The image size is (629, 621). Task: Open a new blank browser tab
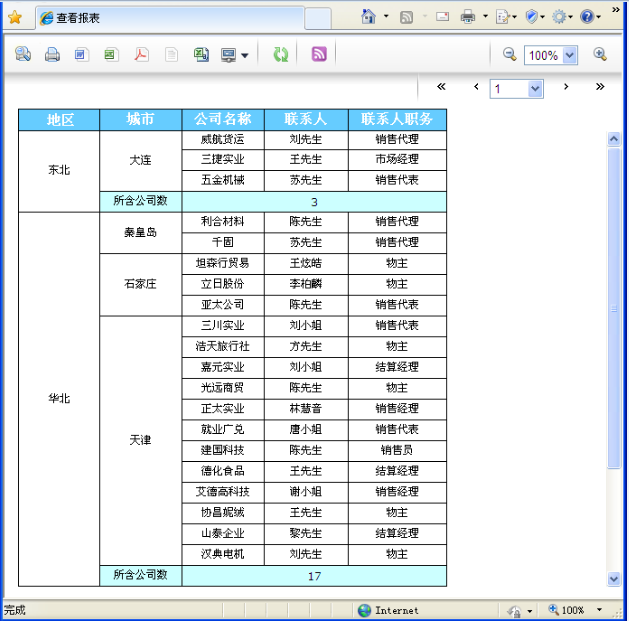tap(318, 18)
